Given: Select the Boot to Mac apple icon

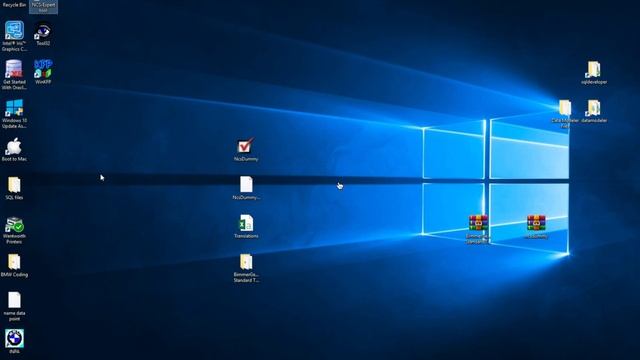Looking at the screenshot, I should (14, 149).
